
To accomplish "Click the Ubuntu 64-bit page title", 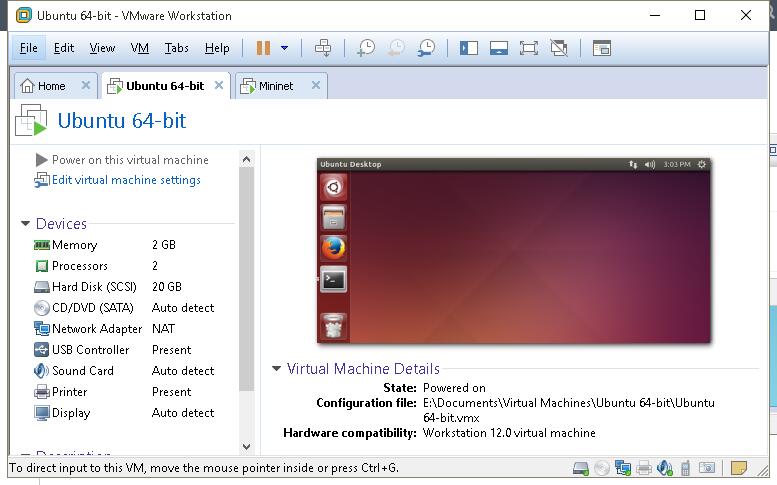I will 121,121.
